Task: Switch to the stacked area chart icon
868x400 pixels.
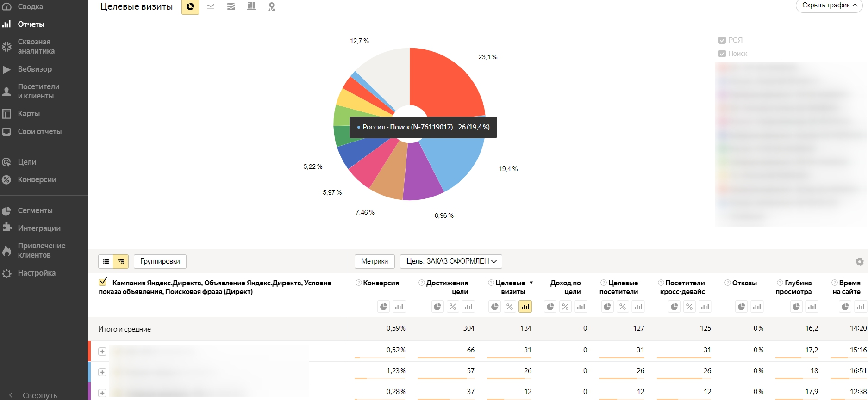Action: click(231, 6)
